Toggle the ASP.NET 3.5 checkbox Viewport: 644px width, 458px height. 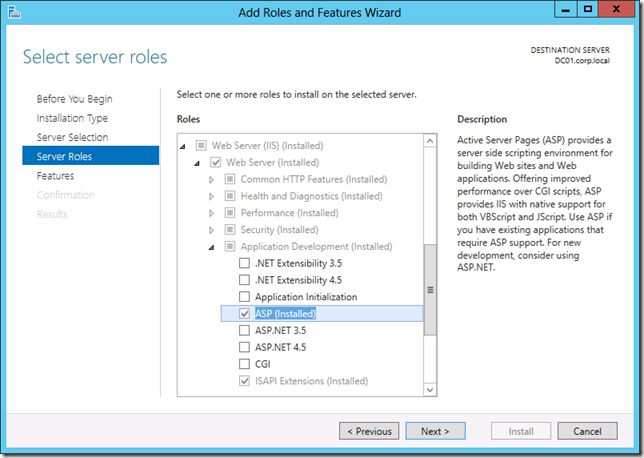[246, 330]
